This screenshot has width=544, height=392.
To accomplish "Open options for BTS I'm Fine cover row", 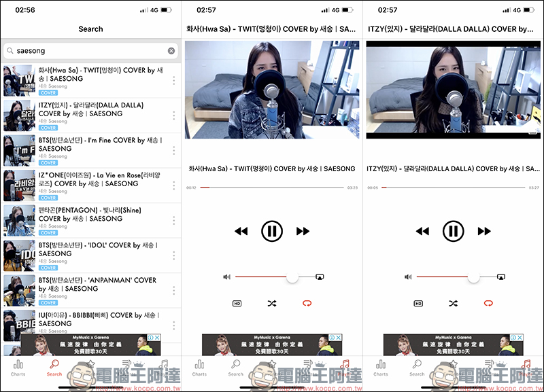I will coord(174,151).
